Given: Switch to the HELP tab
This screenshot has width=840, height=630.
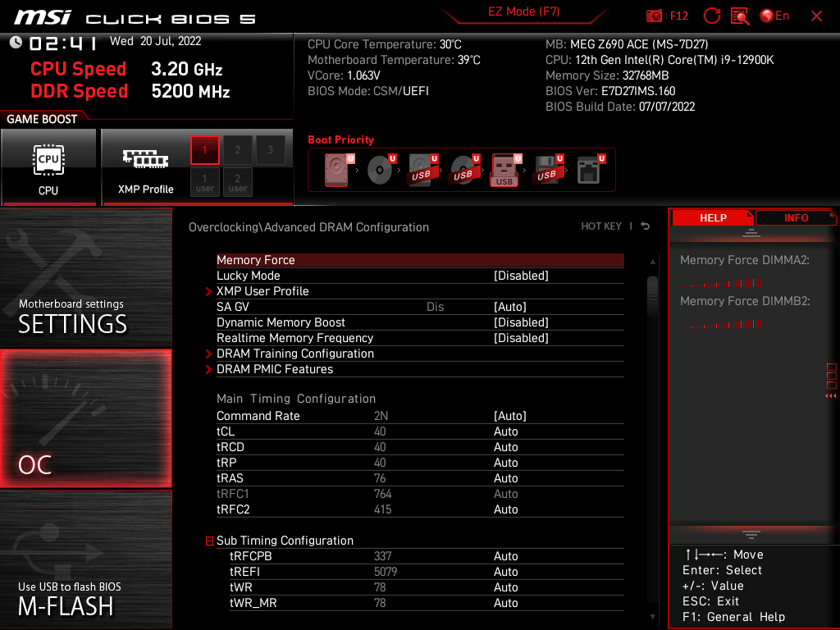Looking at the screenshot, I should [713, 218].
